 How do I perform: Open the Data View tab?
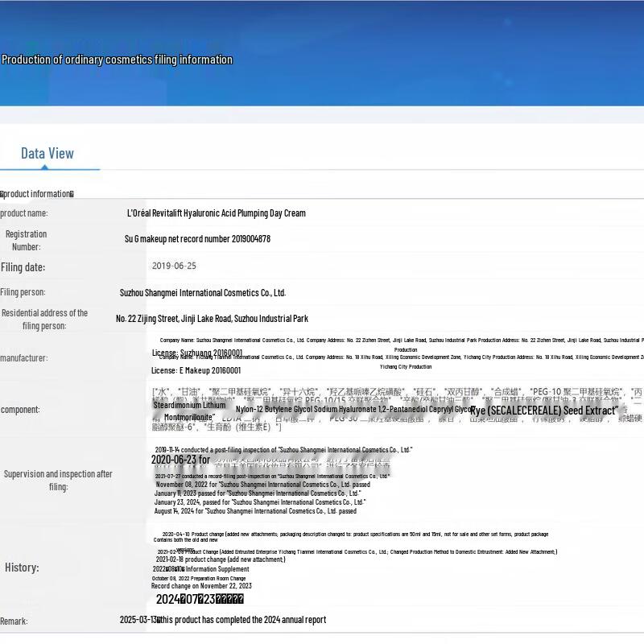(x=47, y=154)
